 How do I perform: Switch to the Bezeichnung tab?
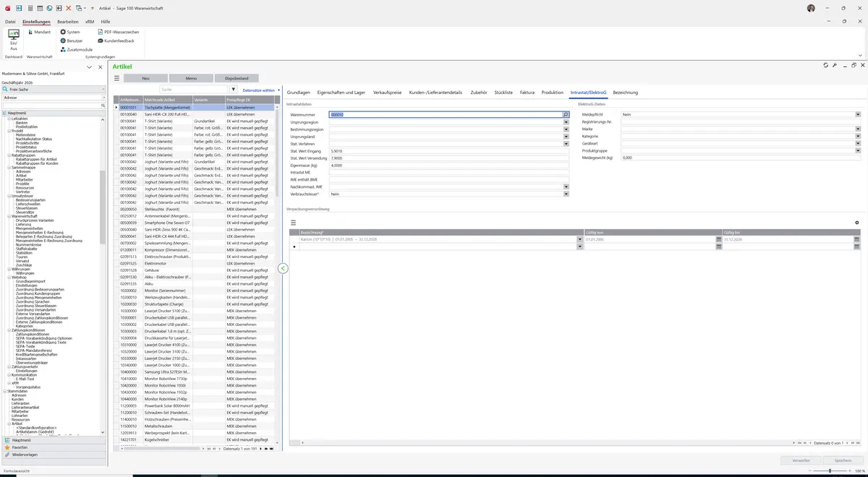pyautogui.click(x=626, y=93)
